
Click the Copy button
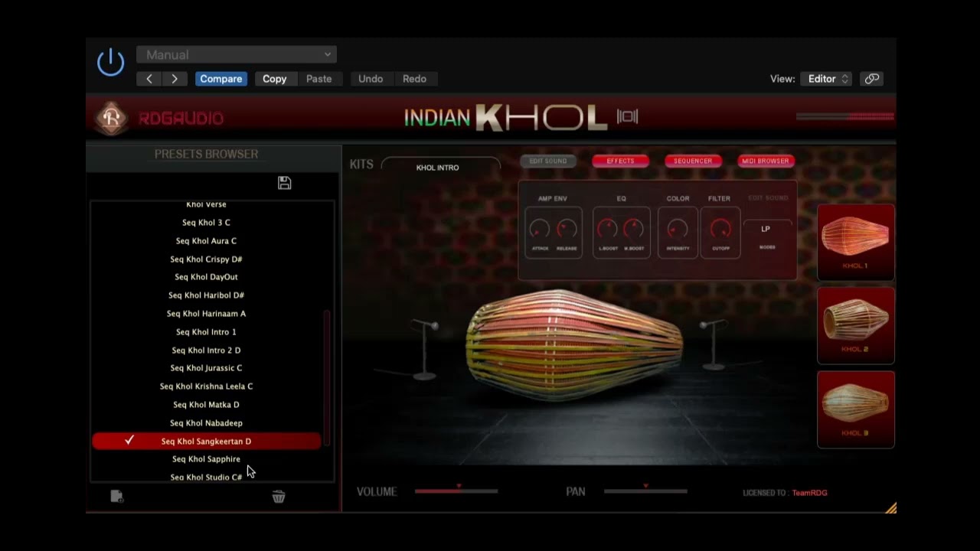[x=274, y=79]
